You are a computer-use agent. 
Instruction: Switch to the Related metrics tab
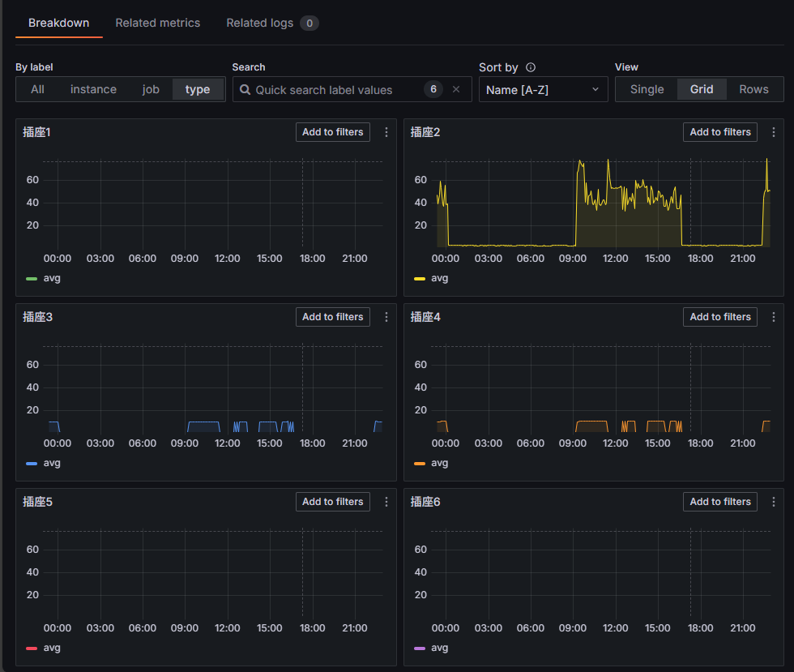(157, 23)
